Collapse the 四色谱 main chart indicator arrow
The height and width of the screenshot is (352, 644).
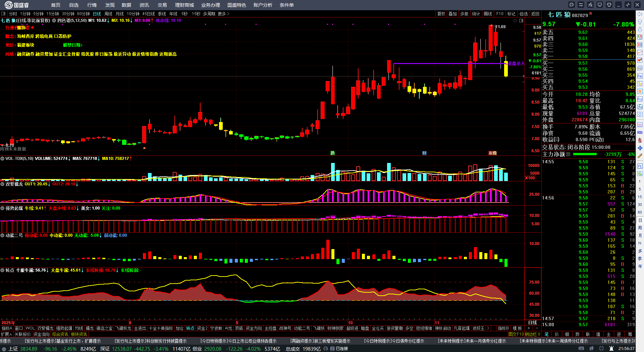tap(54, 20)
